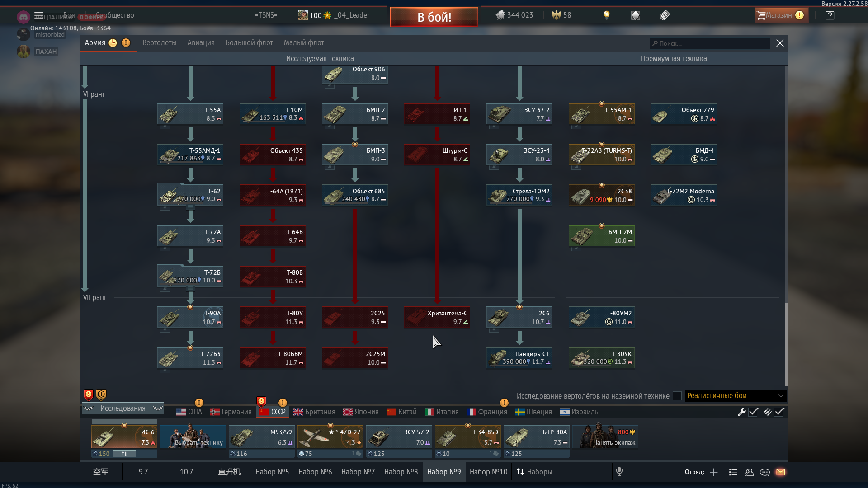This screenshot has height=488, width=868.
Task: Click the swap arrows icon under ИС-6
Action: [124, 454]
